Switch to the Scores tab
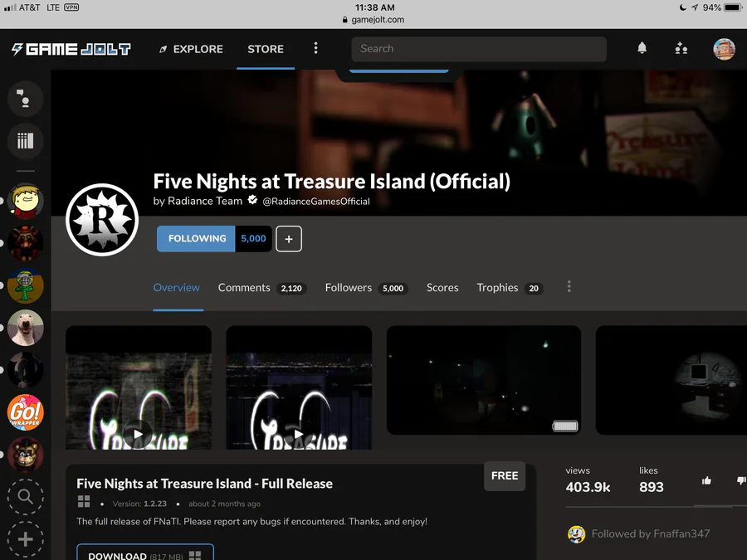This screenshot has height=560, width=747. pos(442,288)
